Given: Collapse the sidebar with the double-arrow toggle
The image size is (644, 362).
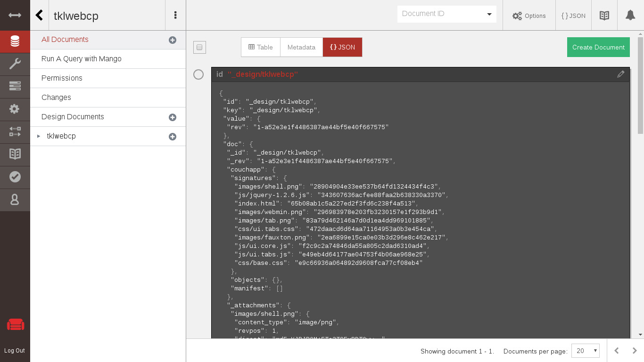Looking at the screenshot, I should click(x=15, y=15).
